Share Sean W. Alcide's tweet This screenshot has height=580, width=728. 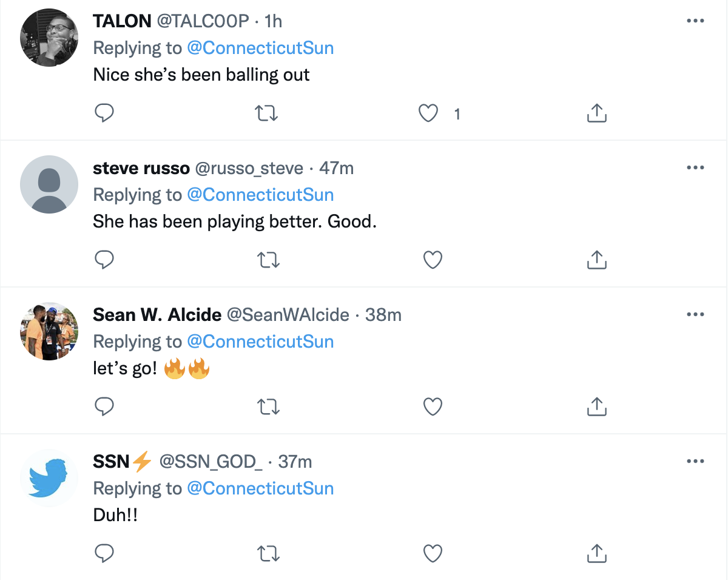597,406
